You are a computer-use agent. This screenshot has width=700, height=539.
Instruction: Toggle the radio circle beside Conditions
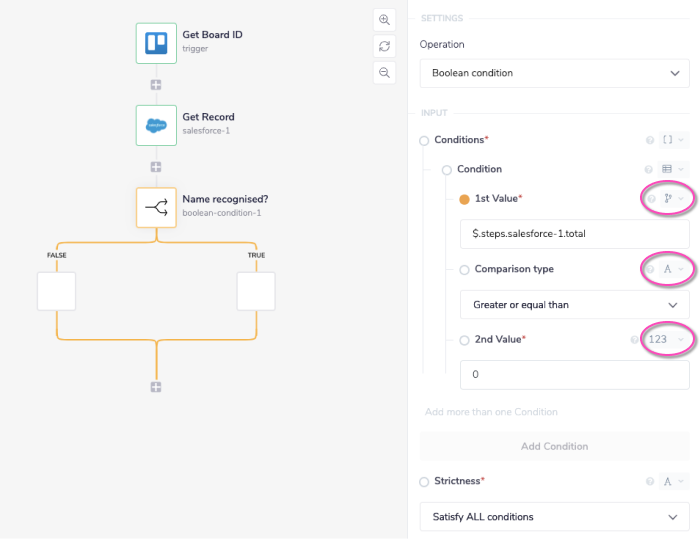[424, 141]
